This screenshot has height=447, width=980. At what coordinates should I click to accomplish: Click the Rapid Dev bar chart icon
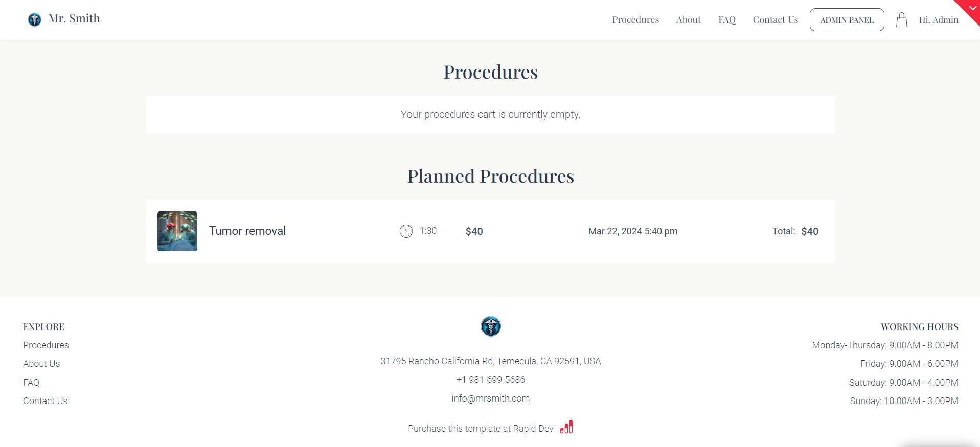coord(566,427)
